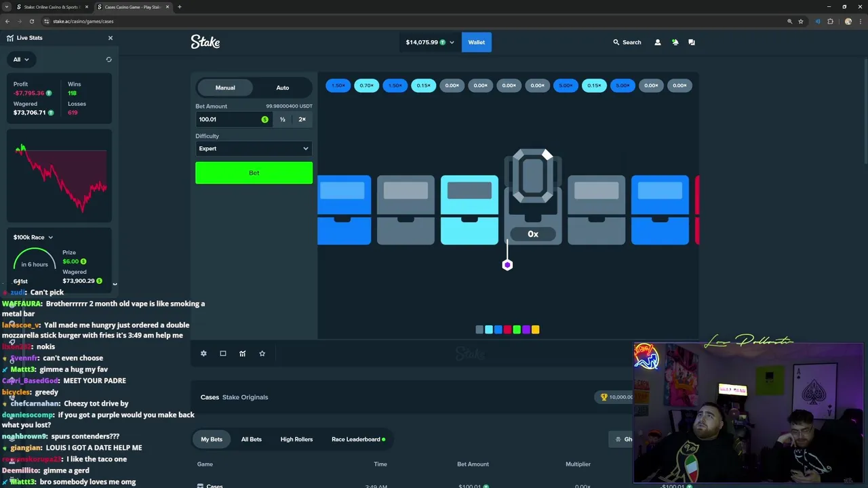Select the purple color swatch
Screen dimensions: 868x488
coord(526,329)
